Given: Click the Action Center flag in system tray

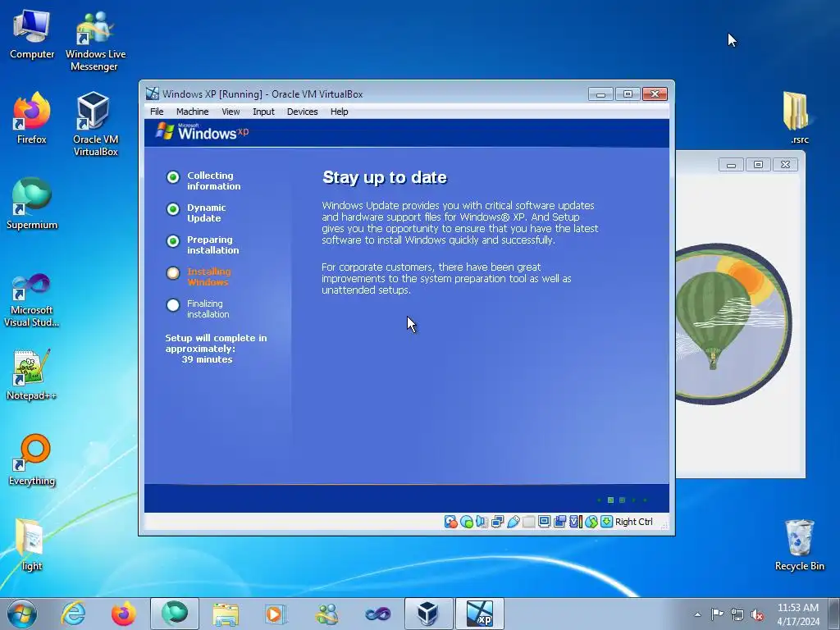Looking at the screenshot, I should point(717,614).
